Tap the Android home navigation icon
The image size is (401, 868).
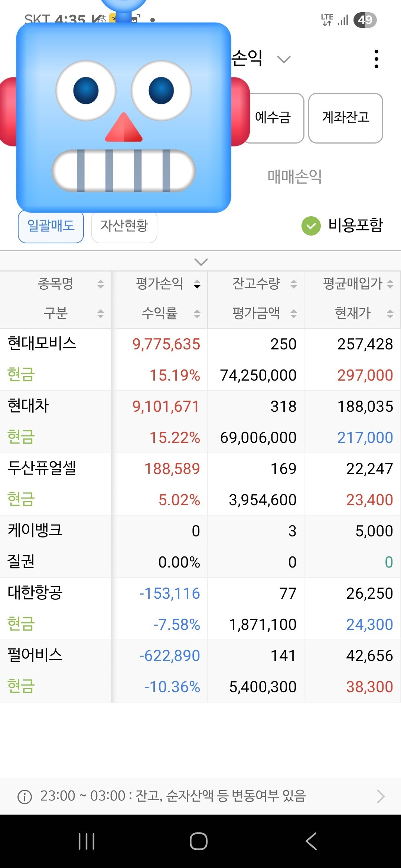tap(199, 841)
